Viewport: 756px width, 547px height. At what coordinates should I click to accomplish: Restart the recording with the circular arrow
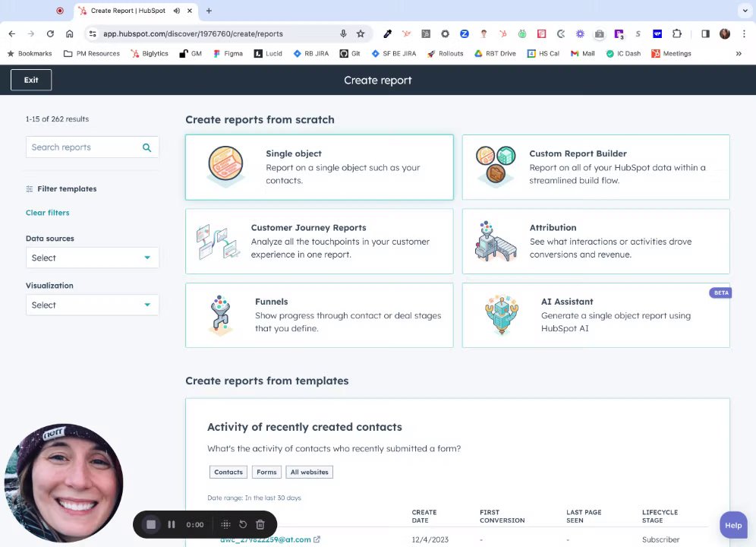[x=243, y=524]
